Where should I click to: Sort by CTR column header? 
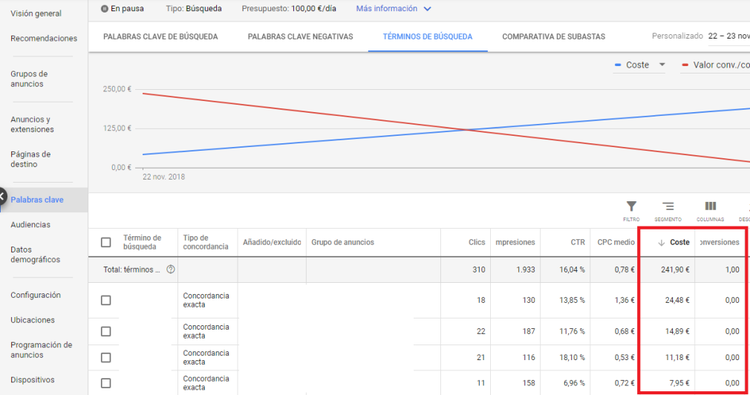pyautogui.click(x=578, y=242)
